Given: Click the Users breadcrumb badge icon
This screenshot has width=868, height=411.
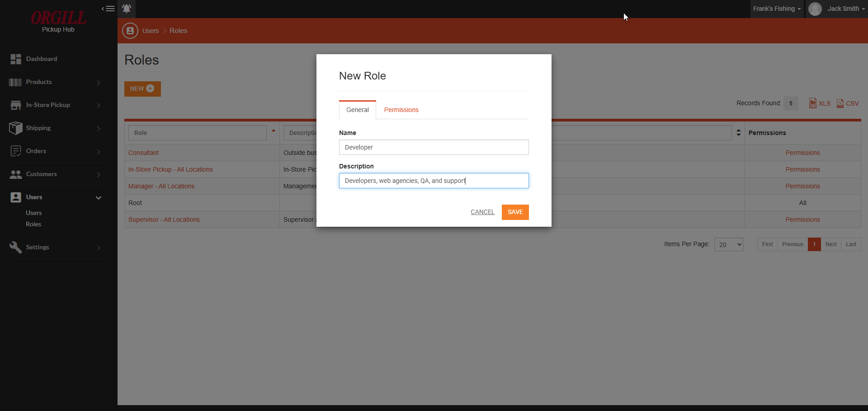Looking at the screenshot, I should (x=130, y=30).
